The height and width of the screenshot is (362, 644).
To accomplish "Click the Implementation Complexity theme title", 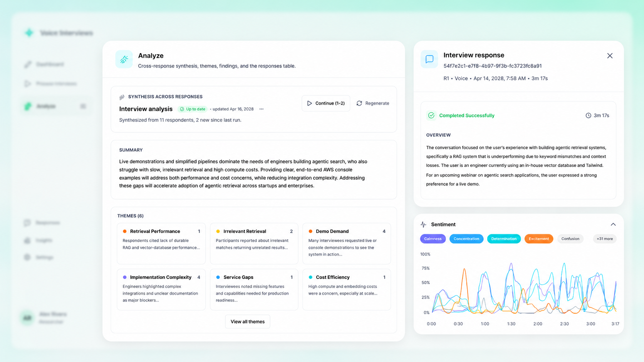I will pyautogui.click(x=161, y=277).
